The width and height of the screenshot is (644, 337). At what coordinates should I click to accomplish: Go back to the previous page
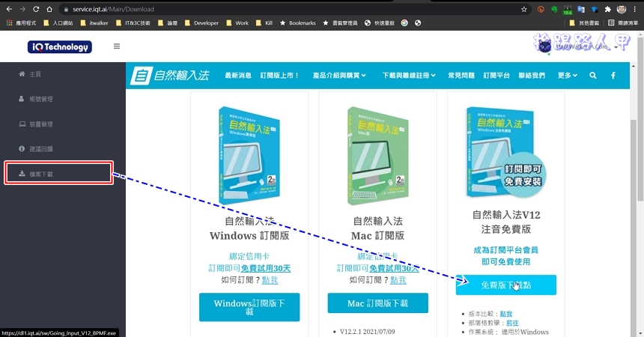[9, 9]
